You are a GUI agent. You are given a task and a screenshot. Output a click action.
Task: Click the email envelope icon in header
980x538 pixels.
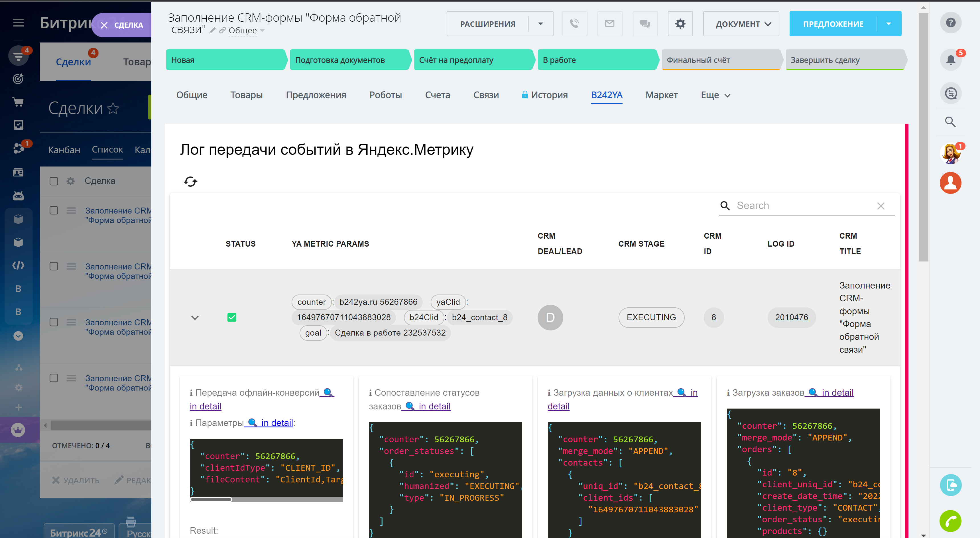609,24
